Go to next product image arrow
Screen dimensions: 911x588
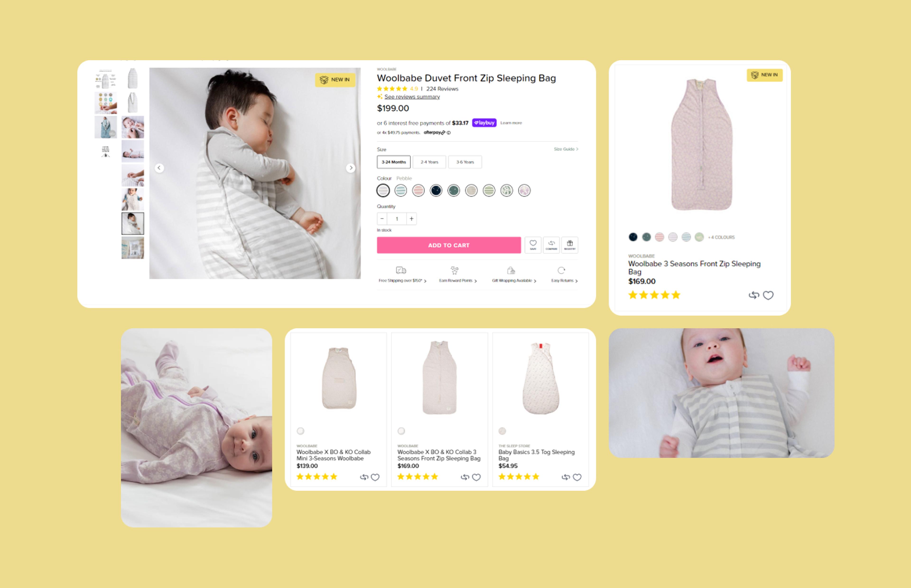coord(351,168)
